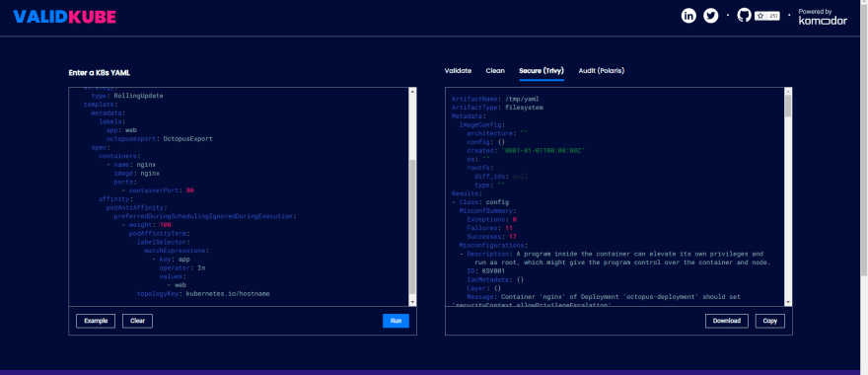The image size is (868, 375).
Task: Click output panel scrollbar up arrow
Action: click(788, 91)
